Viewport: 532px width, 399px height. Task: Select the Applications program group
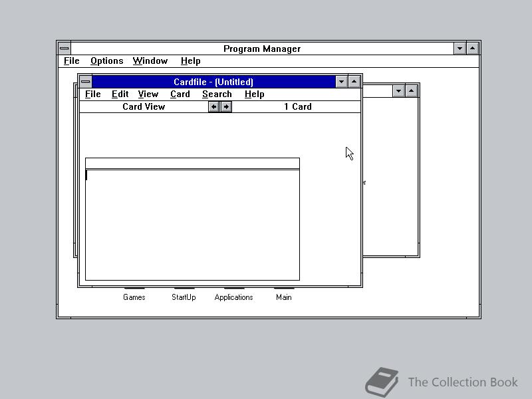point(234,297)
